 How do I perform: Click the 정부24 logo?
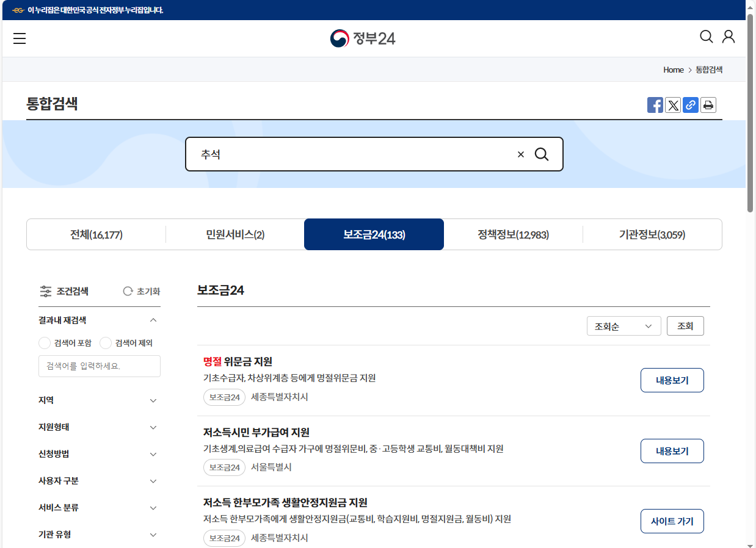(363, 38)
